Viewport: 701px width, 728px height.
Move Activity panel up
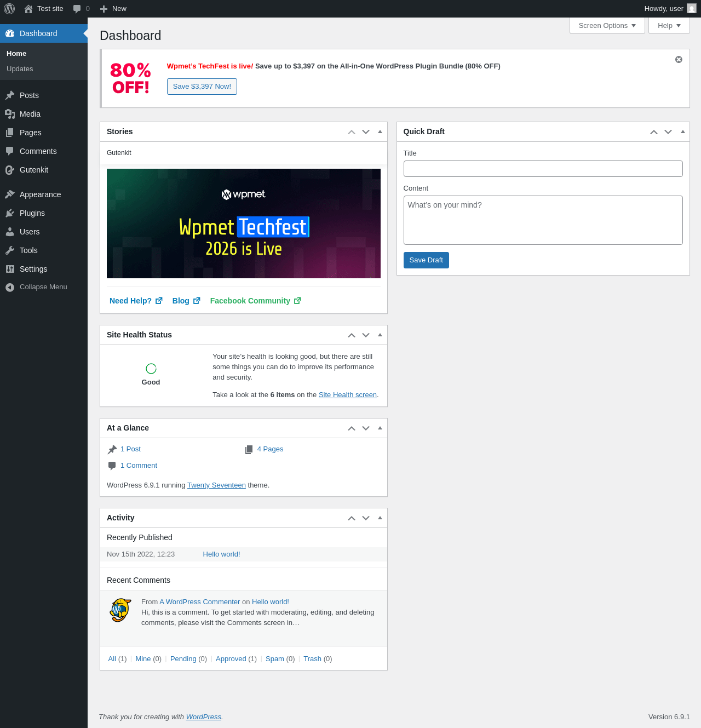352,518
